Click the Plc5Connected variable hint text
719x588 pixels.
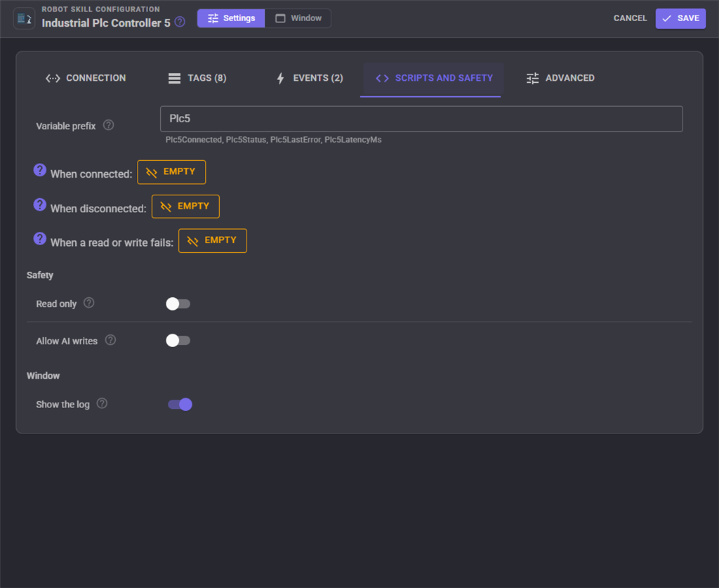(x=194, y=139)
